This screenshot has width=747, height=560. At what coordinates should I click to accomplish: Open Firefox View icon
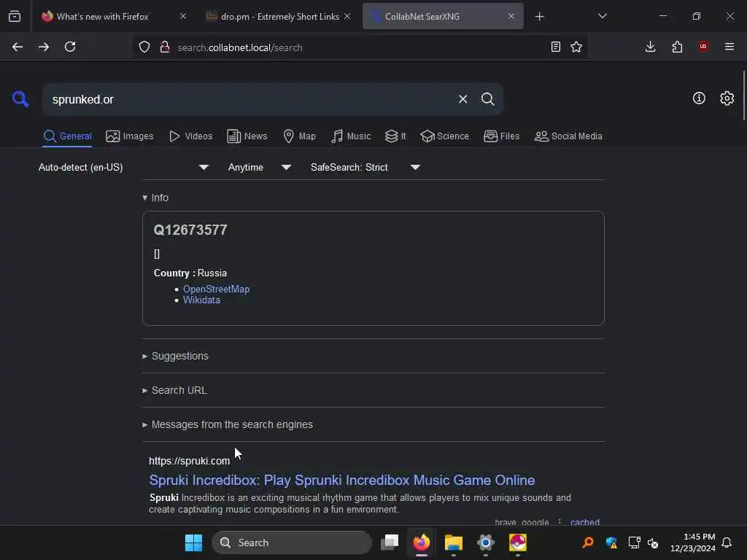pos(15,16)
